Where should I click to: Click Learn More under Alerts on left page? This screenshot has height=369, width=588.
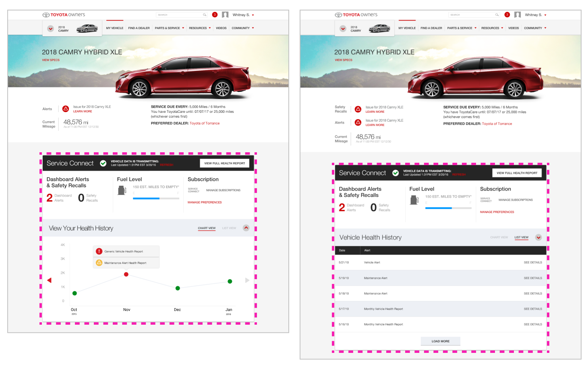pyautogui.click(x=83, y=112)
